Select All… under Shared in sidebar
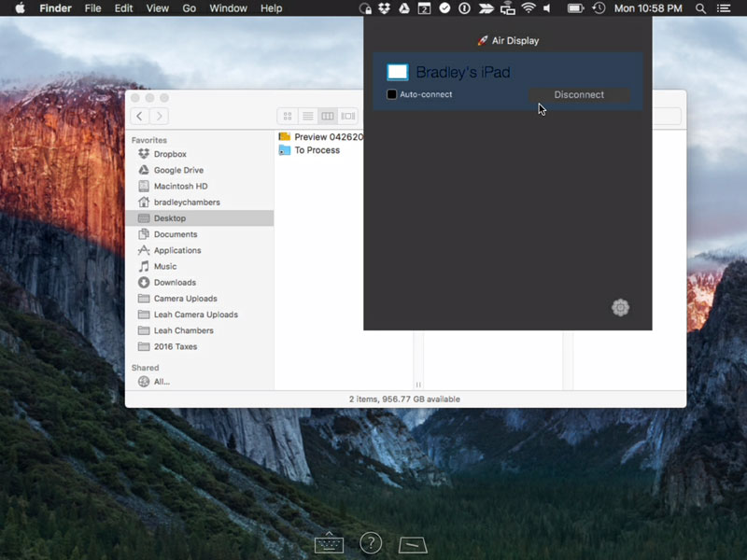Viewport: 747px width, 560px height. click(200, 382)
